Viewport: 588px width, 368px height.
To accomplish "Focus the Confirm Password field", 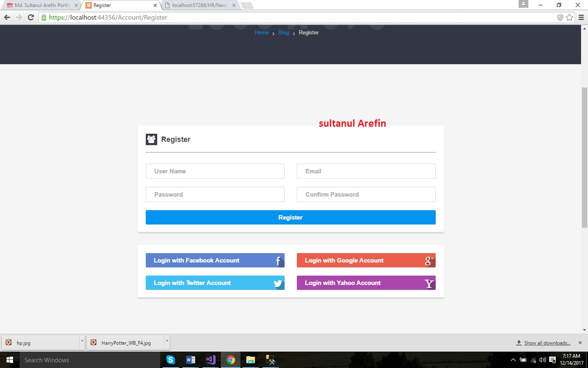I will 366,195.
